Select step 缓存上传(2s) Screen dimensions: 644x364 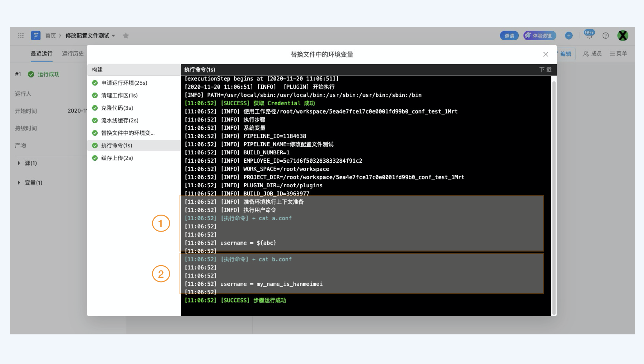[134, 158]
